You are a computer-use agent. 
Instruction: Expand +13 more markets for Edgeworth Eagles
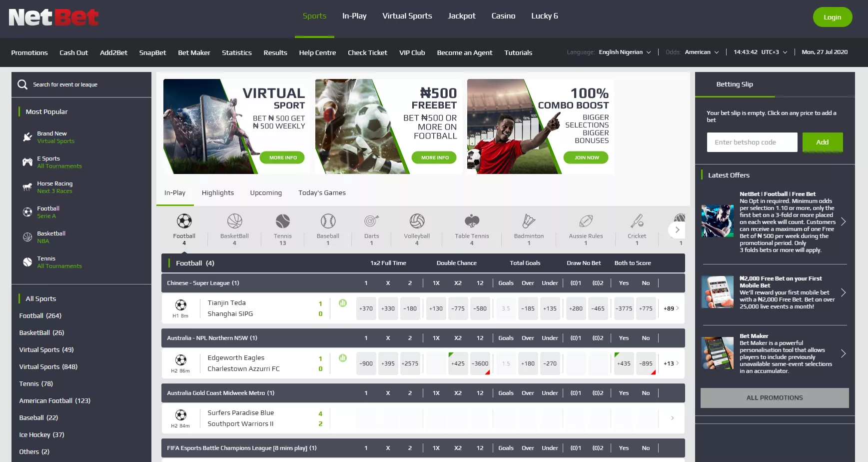click(671, 363)
